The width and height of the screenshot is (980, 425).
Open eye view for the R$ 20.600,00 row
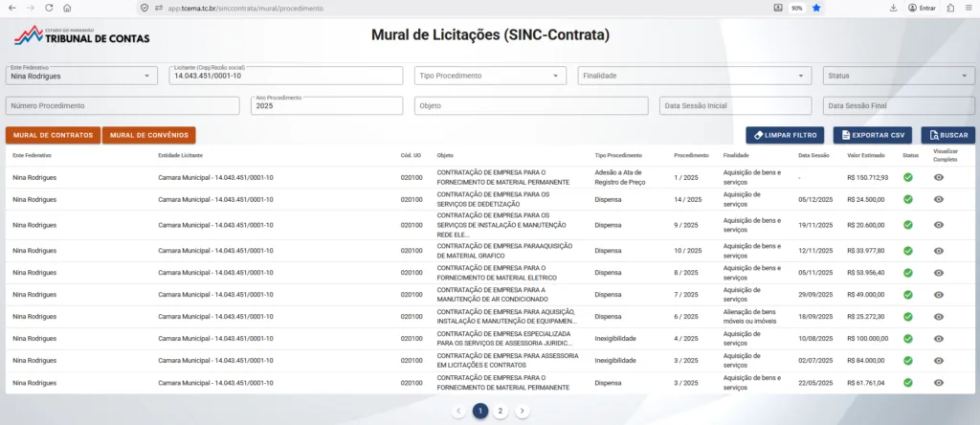[x=939, y=224]
